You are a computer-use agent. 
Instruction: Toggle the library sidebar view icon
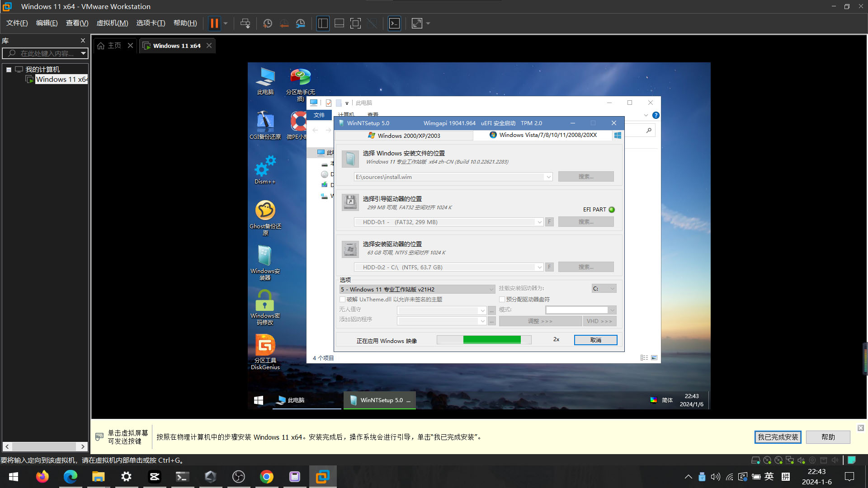pos(323,23)
